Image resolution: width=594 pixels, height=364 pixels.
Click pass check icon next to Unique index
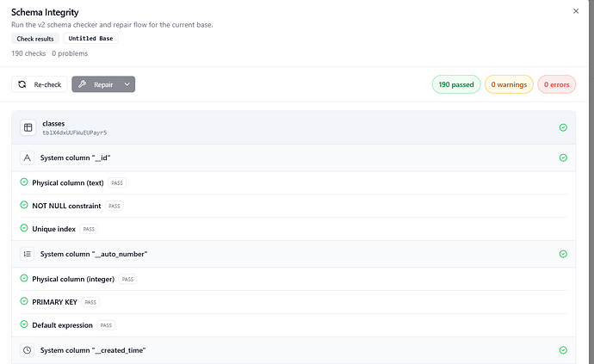24,229
